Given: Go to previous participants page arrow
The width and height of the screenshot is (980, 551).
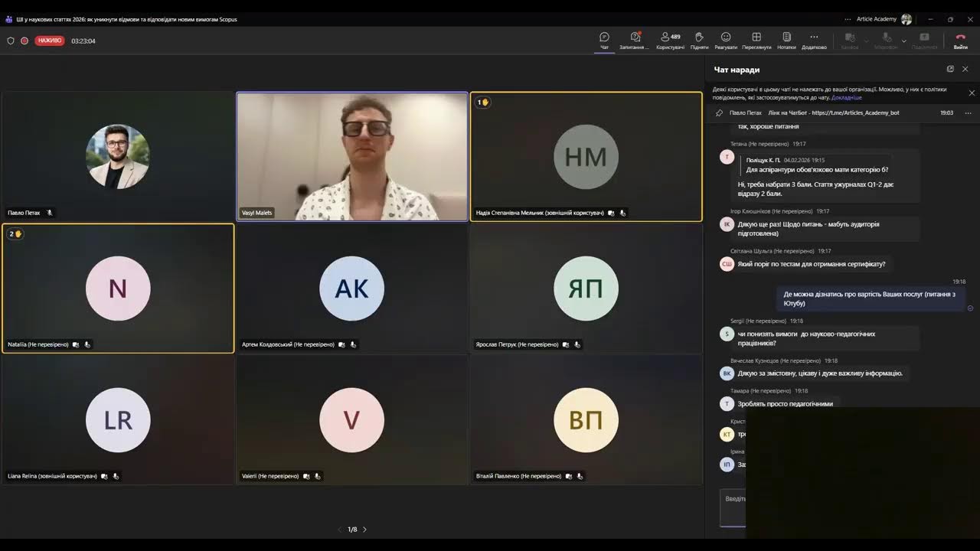Looking at the screenshot, I should click(340, 530).
